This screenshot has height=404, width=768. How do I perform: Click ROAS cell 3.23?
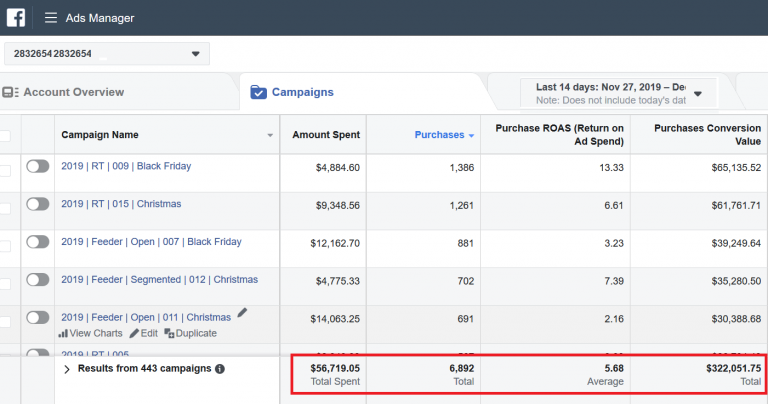614,243
